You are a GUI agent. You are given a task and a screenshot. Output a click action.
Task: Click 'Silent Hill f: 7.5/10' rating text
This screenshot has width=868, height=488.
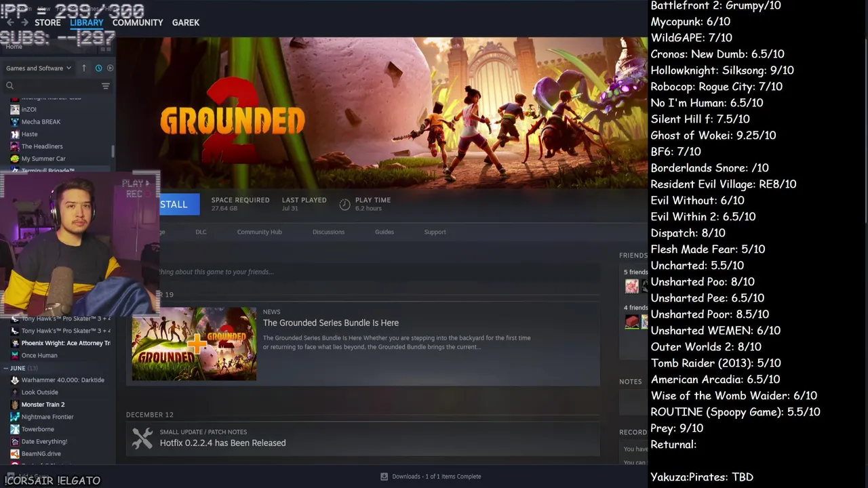(x=700, y=119)
